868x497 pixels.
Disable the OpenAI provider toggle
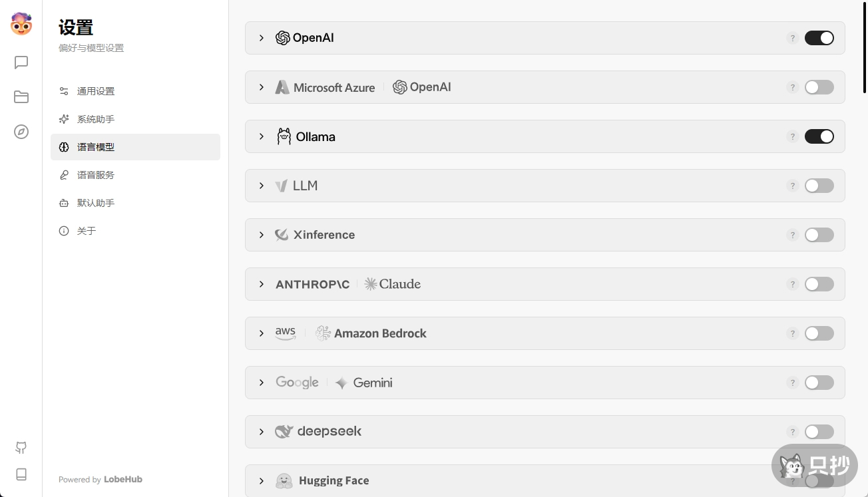pyautogui.click(x=819, y=38)
